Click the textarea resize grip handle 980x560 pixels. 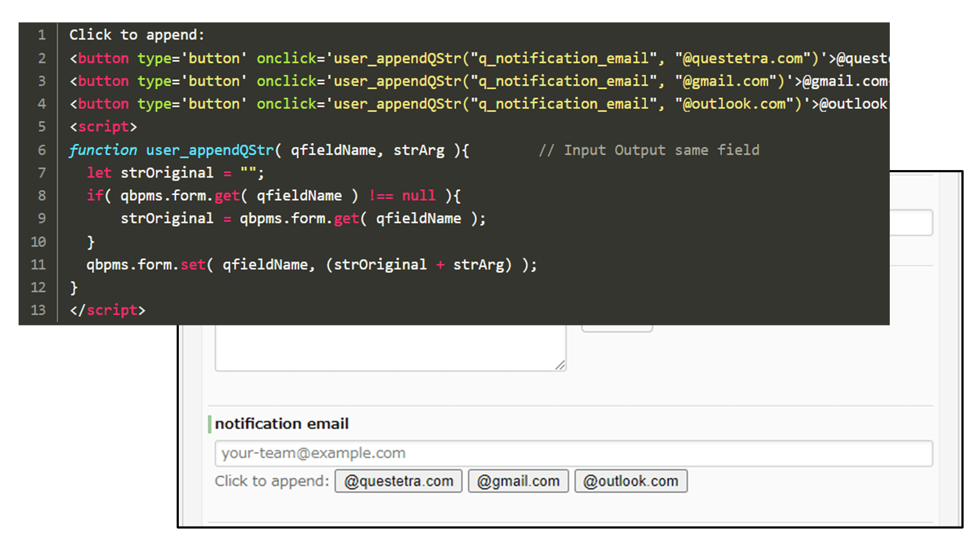[560, 365]
